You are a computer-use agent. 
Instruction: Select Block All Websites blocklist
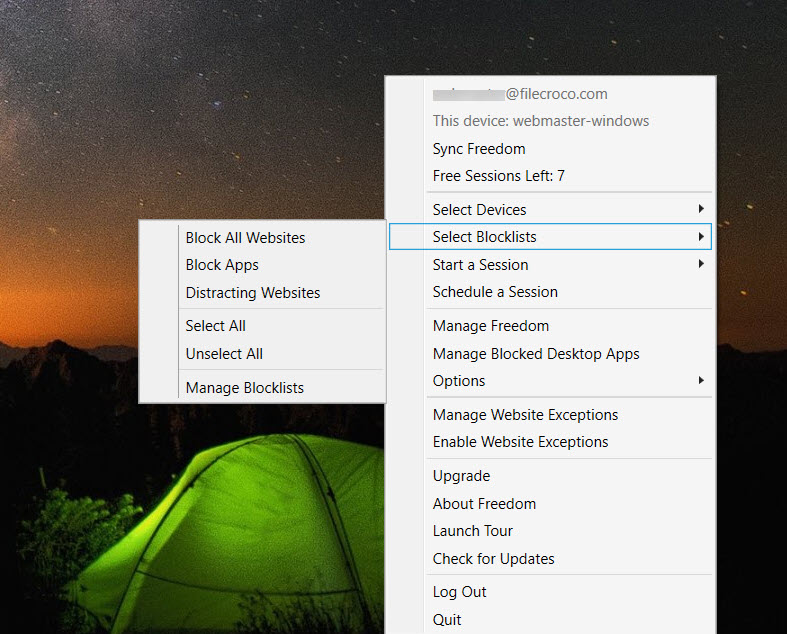(263, 237)
